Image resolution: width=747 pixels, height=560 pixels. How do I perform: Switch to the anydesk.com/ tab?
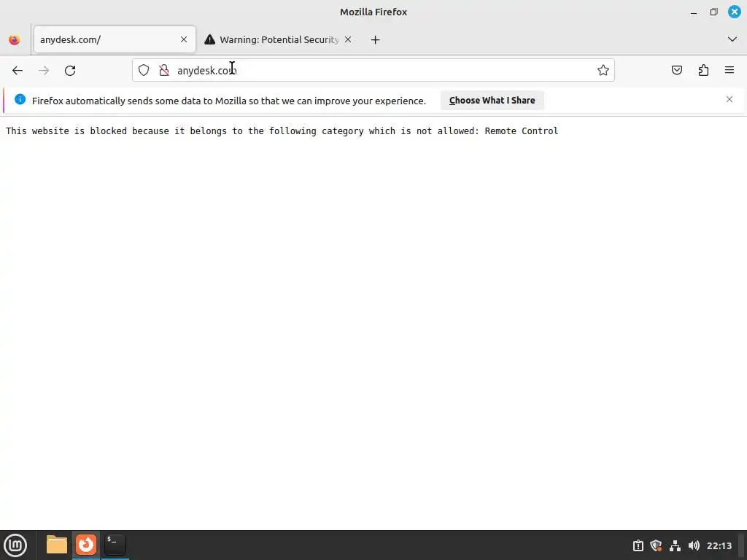[115, 39]
